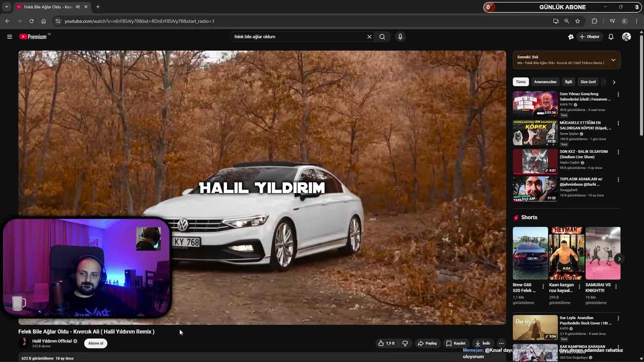Click the main video player area

click(x=262, y=188)
